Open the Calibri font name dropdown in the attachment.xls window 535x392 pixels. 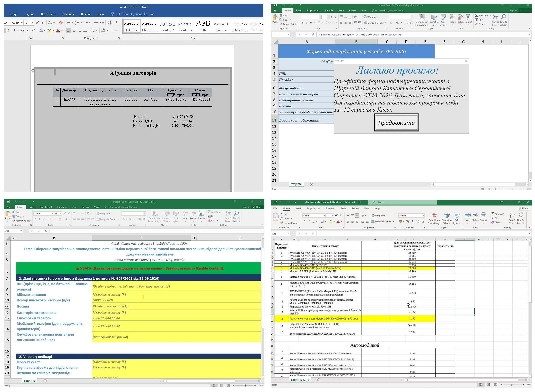324,215
